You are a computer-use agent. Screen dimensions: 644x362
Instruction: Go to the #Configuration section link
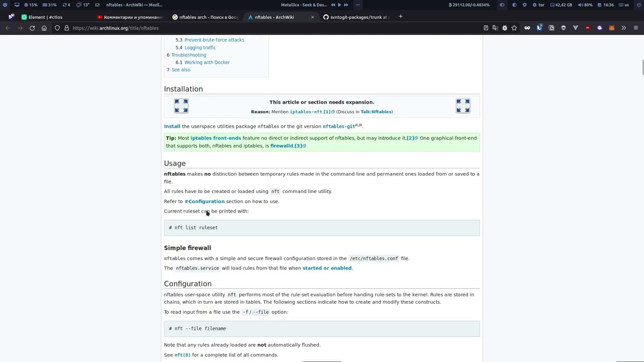pos(204,201)
